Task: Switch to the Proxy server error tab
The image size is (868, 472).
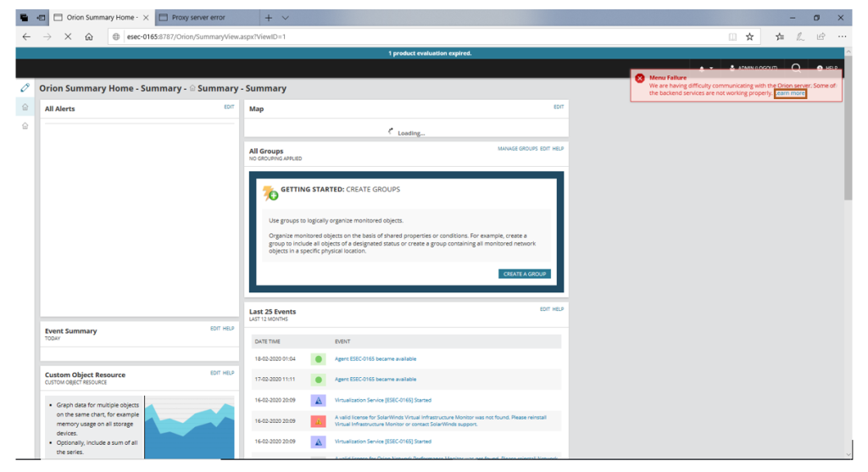Action: [x=198, y=18]
